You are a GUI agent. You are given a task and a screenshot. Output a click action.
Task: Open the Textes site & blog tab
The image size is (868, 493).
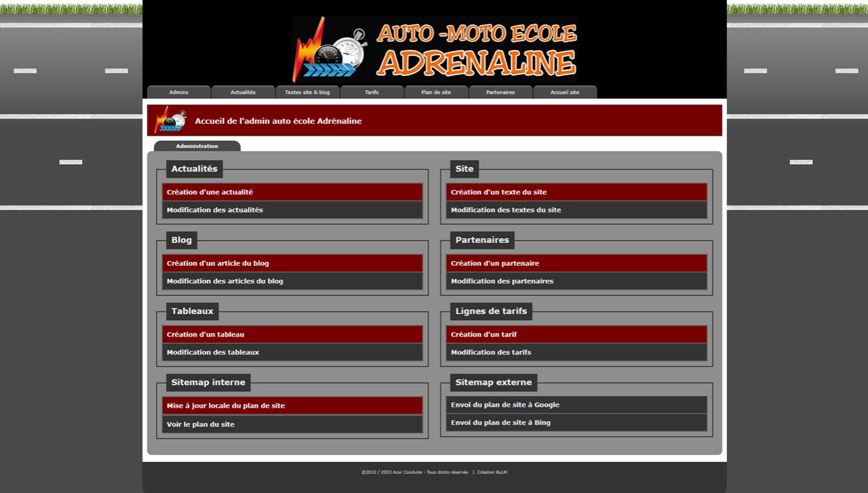point(307,92)
